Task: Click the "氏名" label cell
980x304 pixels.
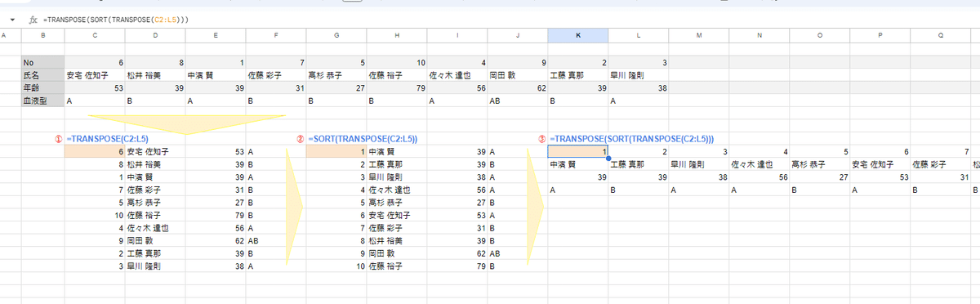Action: point(42,74)
